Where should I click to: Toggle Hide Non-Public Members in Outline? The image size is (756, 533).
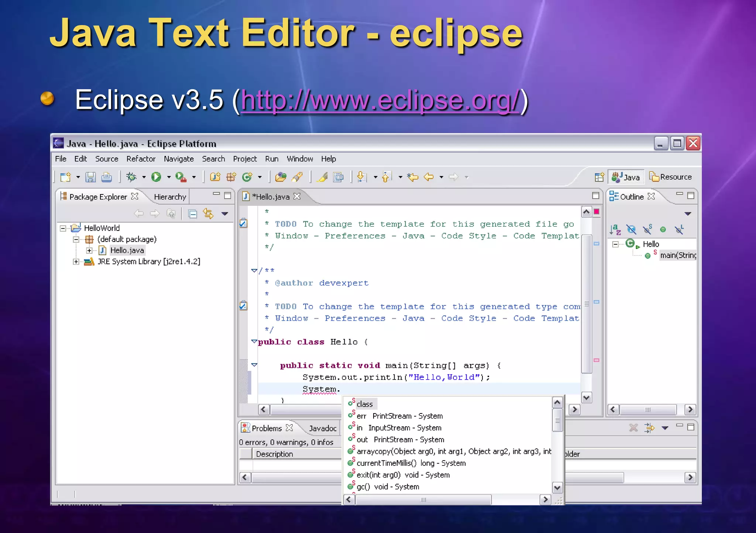tap(663, 229)
